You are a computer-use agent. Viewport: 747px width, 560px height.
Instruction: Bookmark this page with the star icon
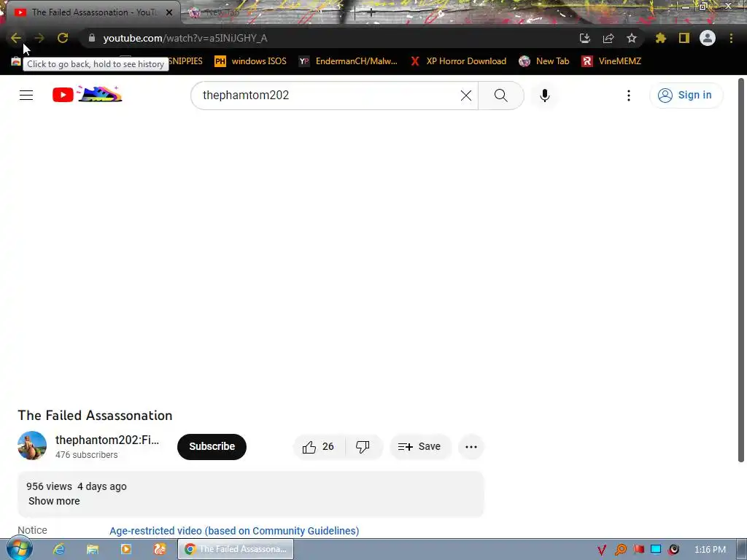(632, 38)
